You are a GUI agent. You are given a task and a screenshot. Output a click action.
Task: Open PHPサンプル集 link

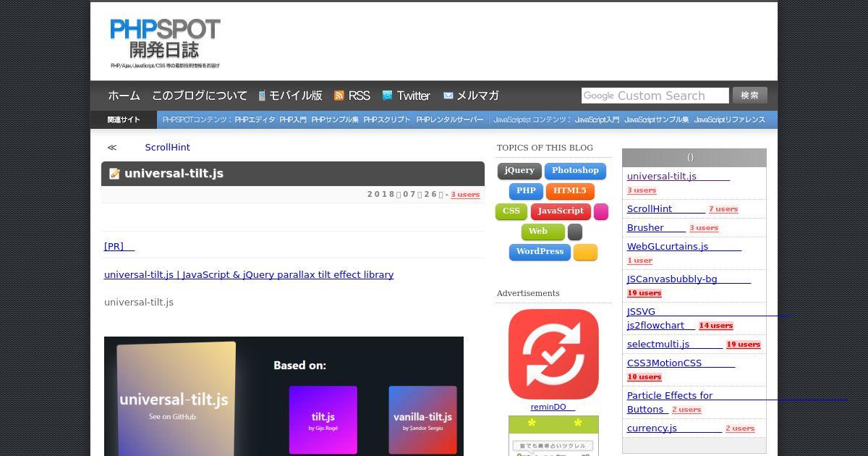pos(335,120)
